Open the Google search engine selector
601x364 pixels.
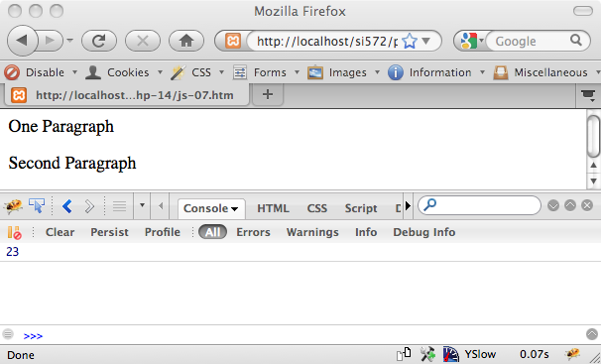tap(471, 41)
